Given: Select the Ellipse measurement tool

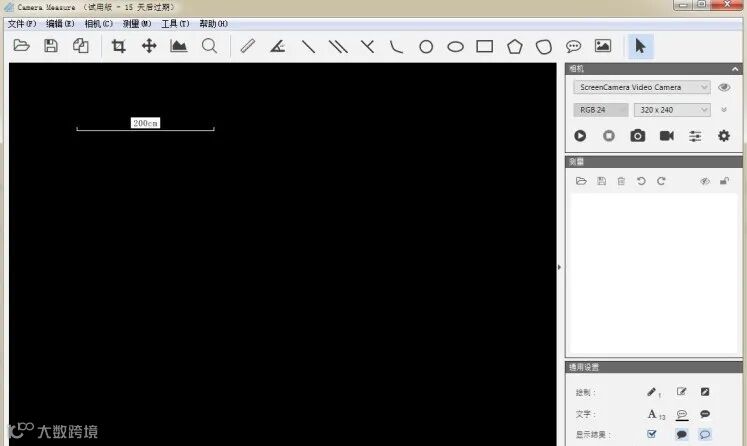Looking at the screenshot, I should [x=455, y=47].
